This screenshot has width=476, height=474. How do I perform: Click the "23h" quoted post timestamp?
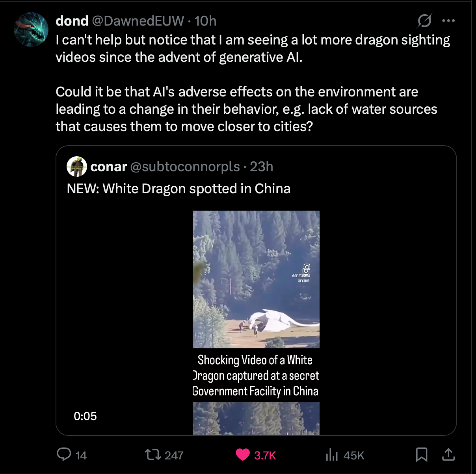(x=262, y=167)
